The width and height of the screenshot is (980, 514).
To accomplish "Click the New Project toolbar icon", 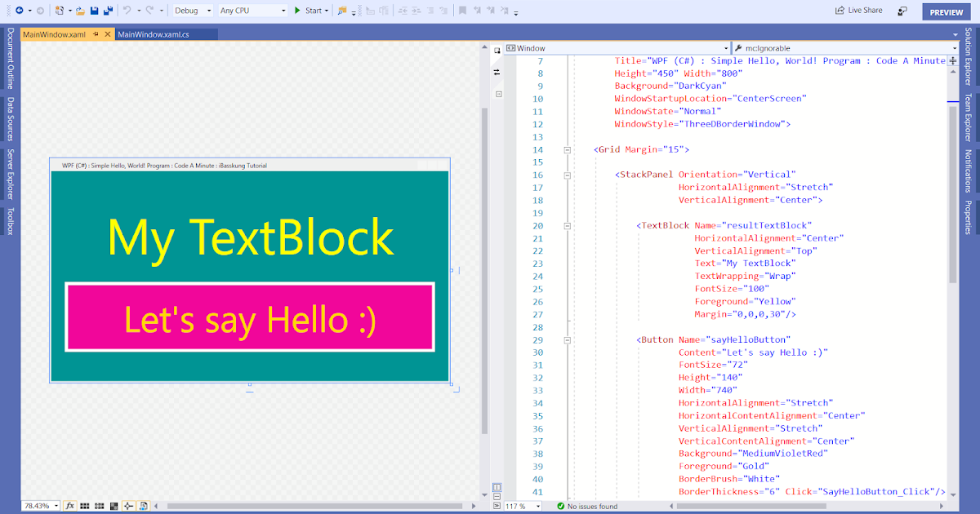I will tap(59, 11).
